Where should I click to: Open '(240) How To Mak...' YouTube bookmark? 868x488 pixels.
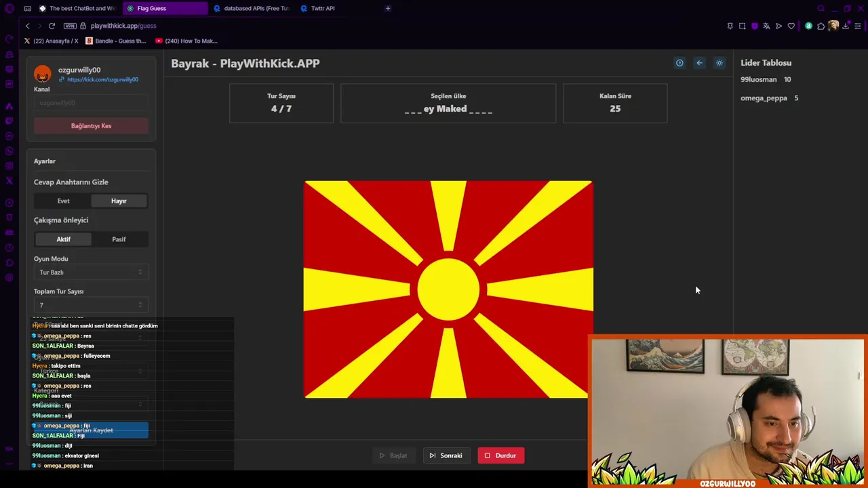(186, 41)
